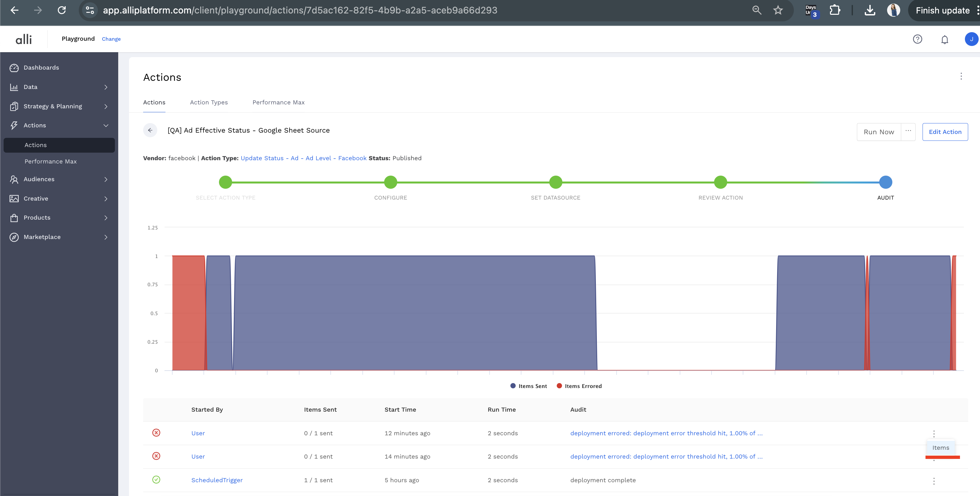The width and height of the screenshot is (980, 496).
Task: Open the notifications bell
Action: pyautogui.click(x=944, y=40)
